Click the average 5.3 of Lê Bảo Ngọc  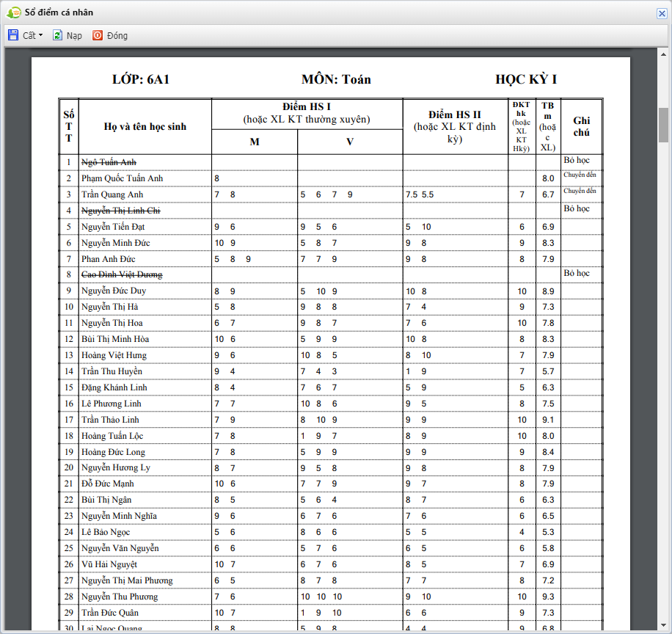pyautogui.click(x=548, y=533)
